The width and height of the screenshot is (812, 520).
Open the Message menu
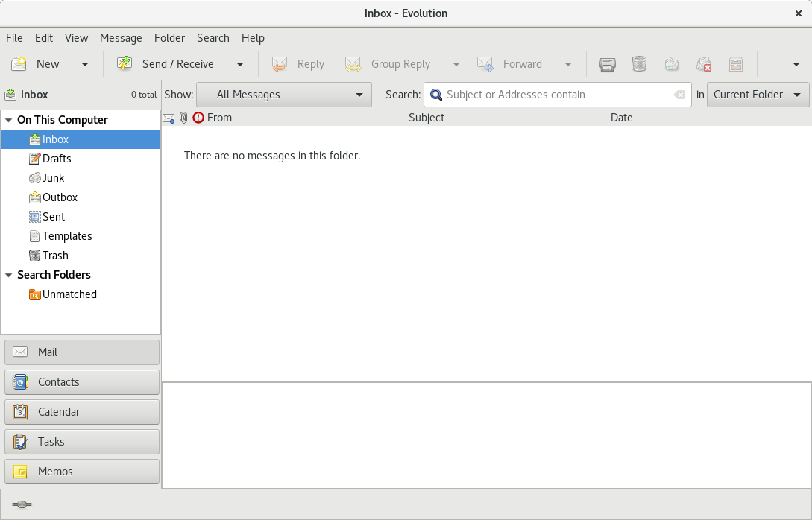coord(121,38)
